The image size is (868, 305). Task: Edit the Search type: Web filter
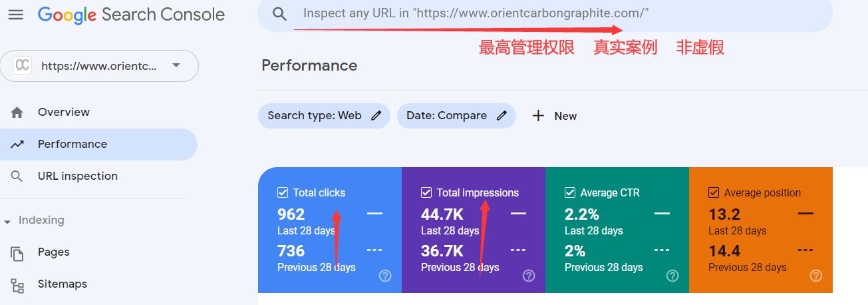click(x=324, y=116)
